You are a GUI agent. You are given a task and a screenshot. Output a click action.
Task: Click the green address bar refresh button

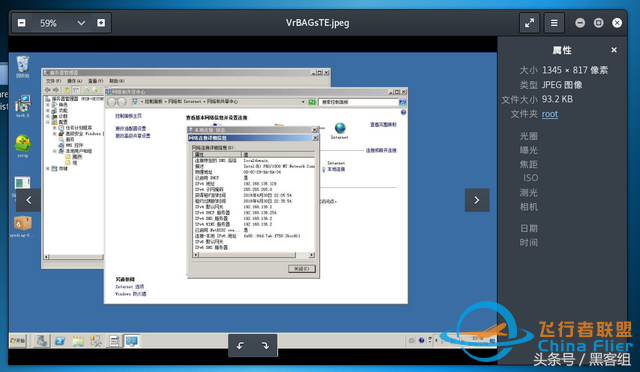point(312,102)
